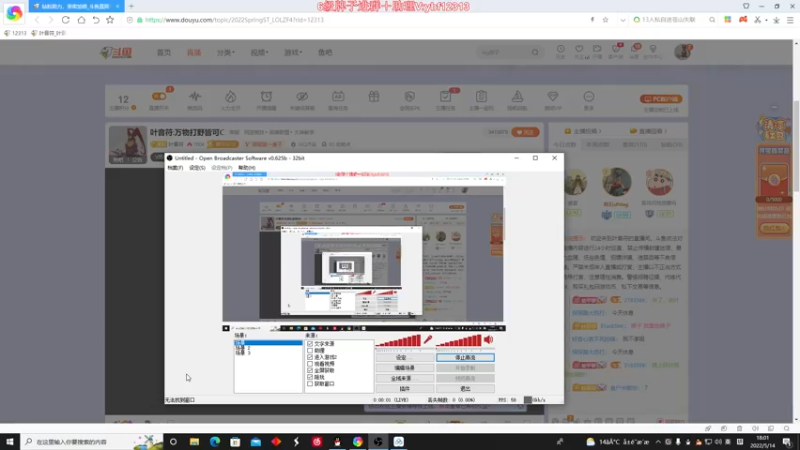Click the OBS desktop speaker mute icon
The image size is (800, 450).
489,340
